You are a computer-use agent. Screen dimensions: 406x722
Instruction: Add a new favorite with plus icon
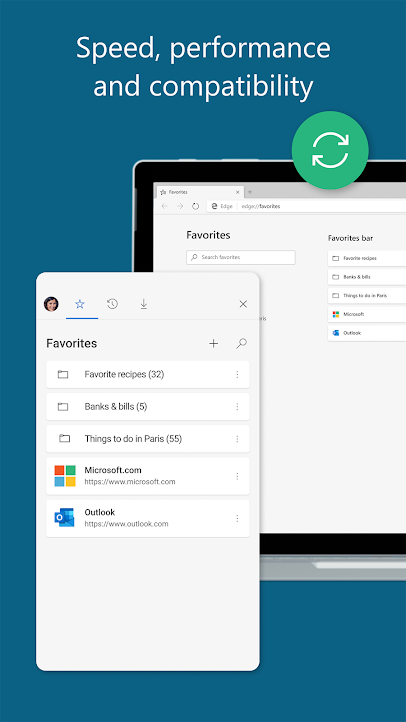[x=214, y=344]
